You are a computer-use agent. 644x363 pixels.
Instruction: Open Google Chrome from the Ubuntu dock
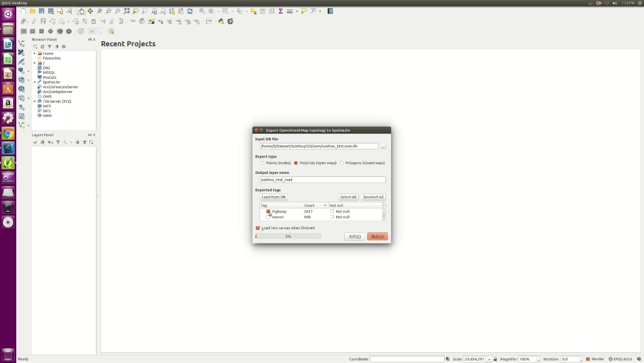pos(8,134)
